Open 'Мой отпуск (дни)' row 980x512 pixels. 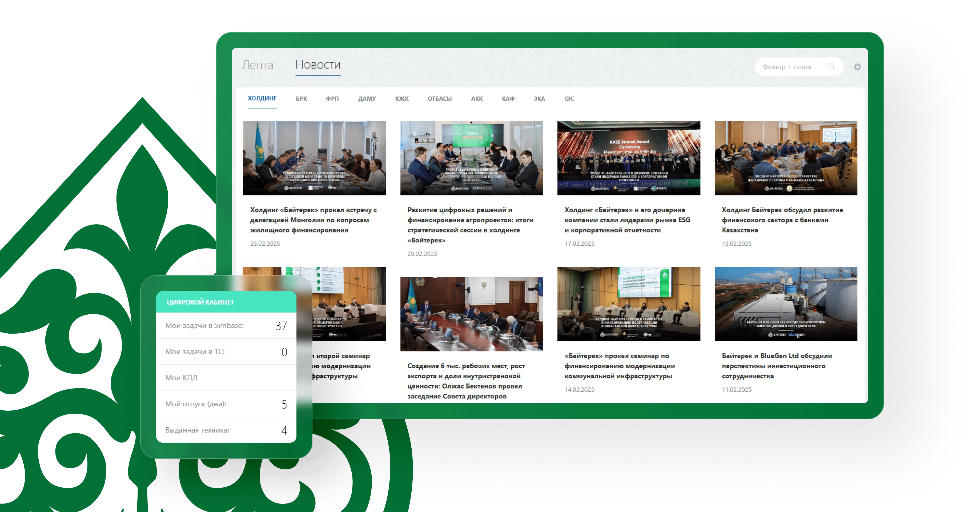tap(226, 404)
